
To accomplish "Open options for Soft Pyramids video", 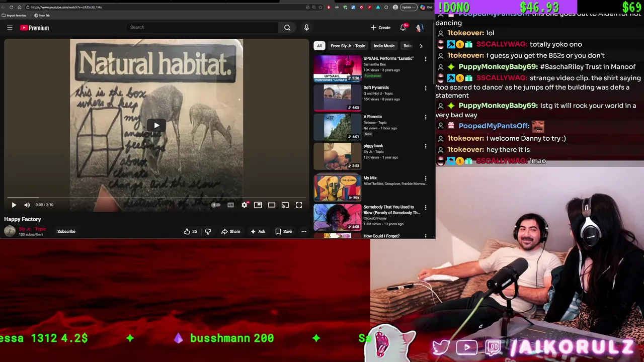I will (426, 88).
